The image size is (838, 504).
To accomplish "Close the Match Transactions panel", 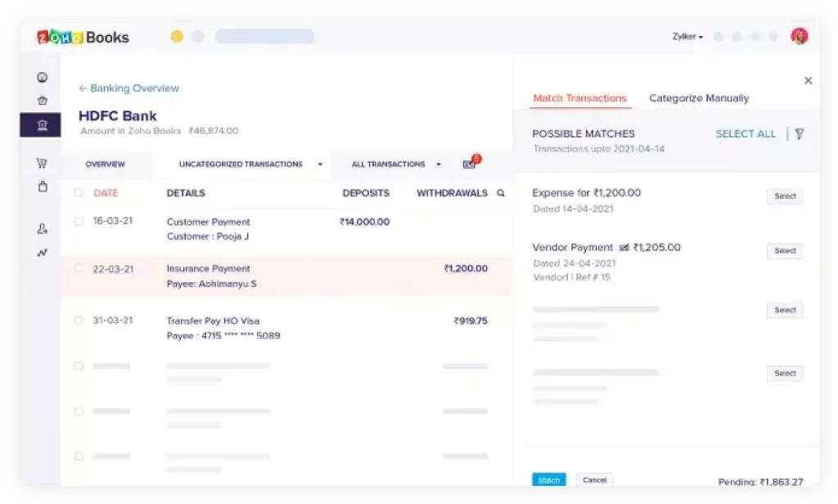I will pyautogui.click(x=808, y=80).
